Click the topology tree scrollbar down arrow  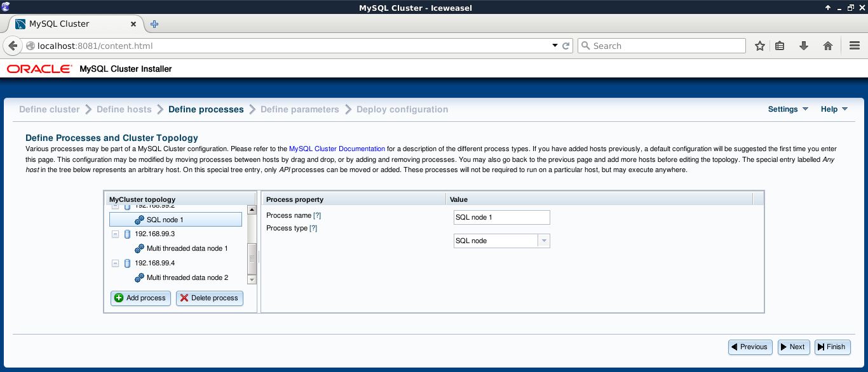pyautogui.click(x=252, y=279)
